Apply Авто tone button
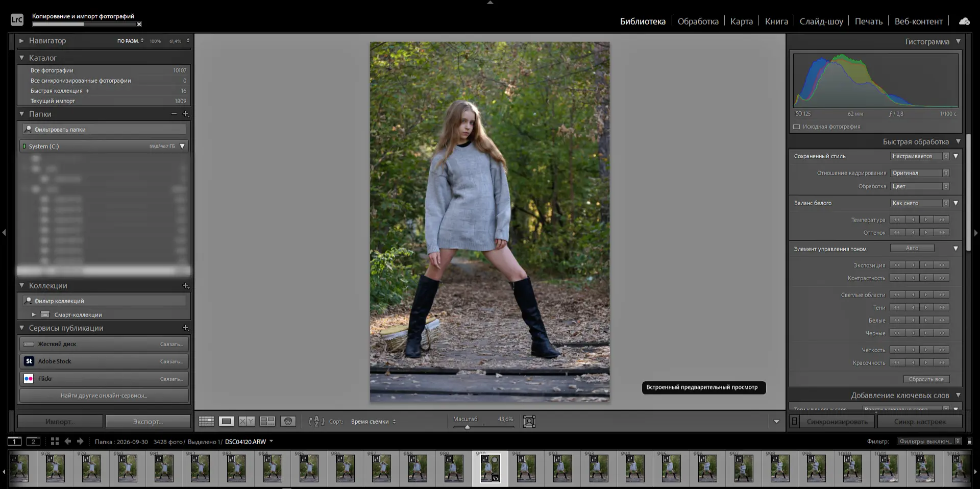The height and width of the screenshot is (489, 980). (x=912, y=248)
